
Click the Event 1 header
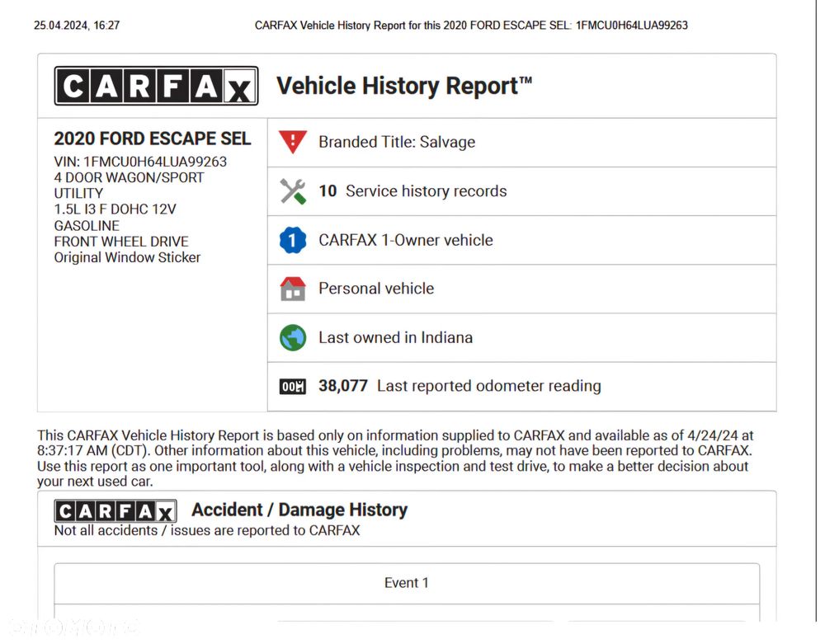click(x=407, y=583)
